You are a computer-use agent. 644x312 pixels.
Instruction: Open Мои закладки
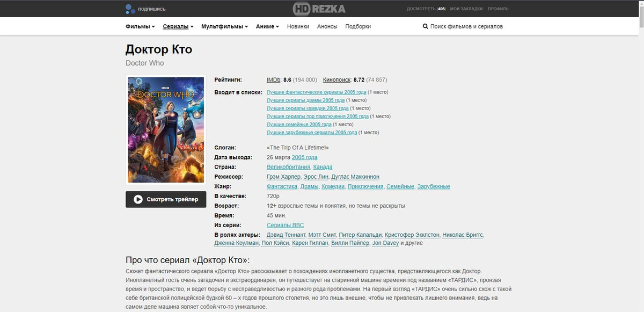[466, 9]
